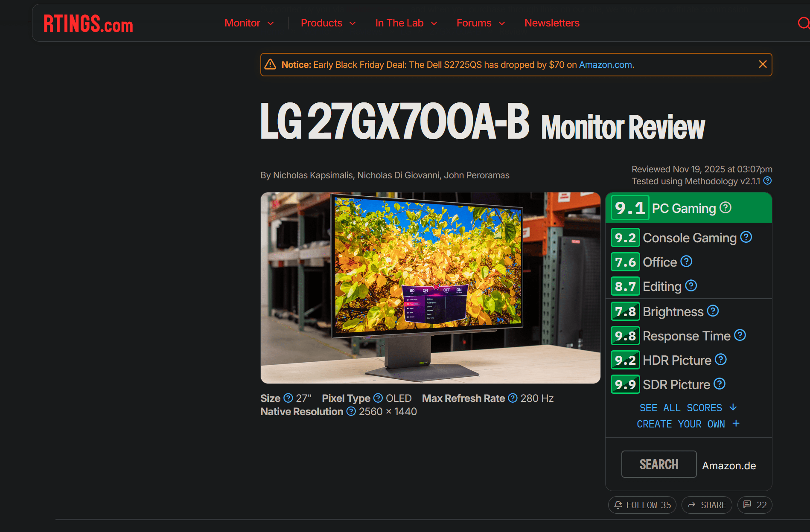Click the Amazon.de retailer label
This screenshot has height=532, width=810.
[x=729, y=465]
